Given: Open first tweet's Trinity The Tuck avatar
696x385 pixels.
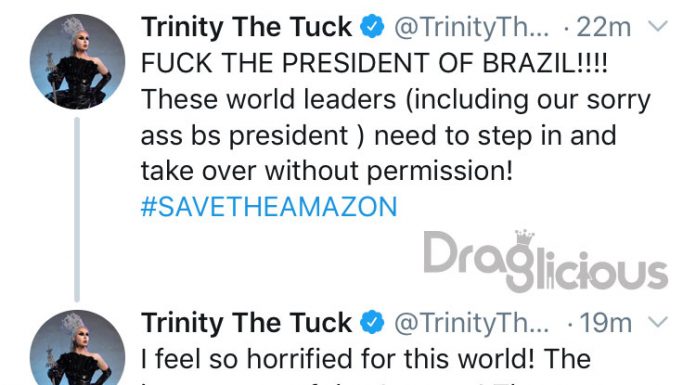Looking at the screenshot, I should click(x=77, y=62).
